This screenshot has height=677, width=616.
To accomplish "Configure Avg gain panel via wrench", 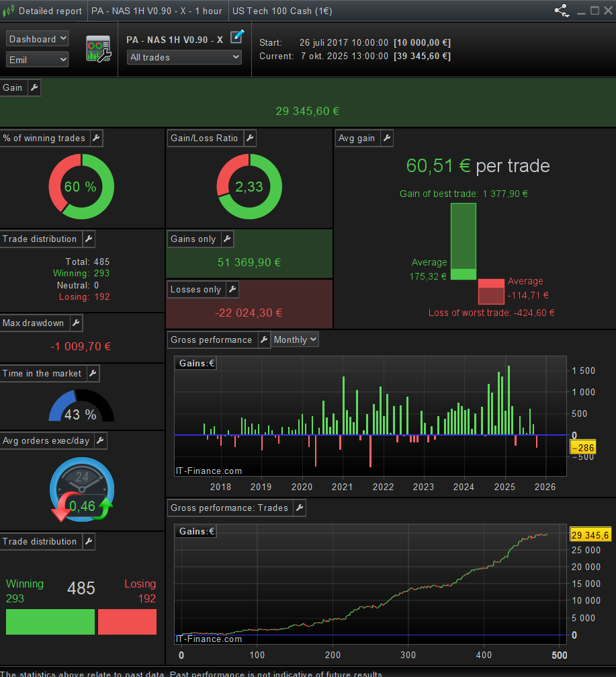I will (x=387, y=138).
